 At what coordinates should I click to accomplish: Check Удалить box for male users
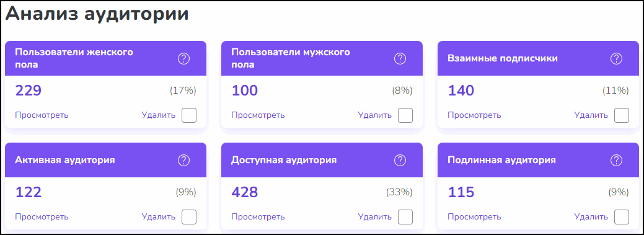point(405,115)
